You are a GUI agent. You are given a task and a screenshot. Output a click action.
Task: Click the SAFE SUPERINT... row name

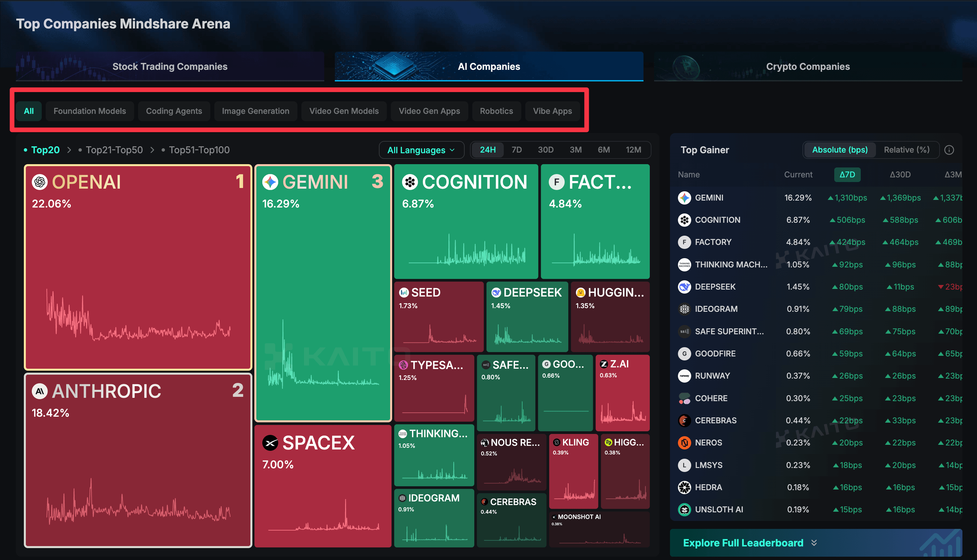(729, 332)
